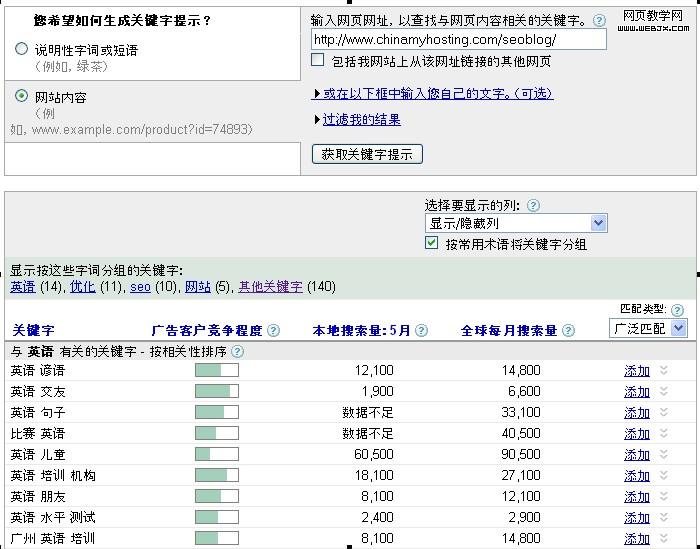Screen dimensions: 700x549
Task: Click 添加 link for 英语 儿童 keyword
Action: tap(637, 454)
